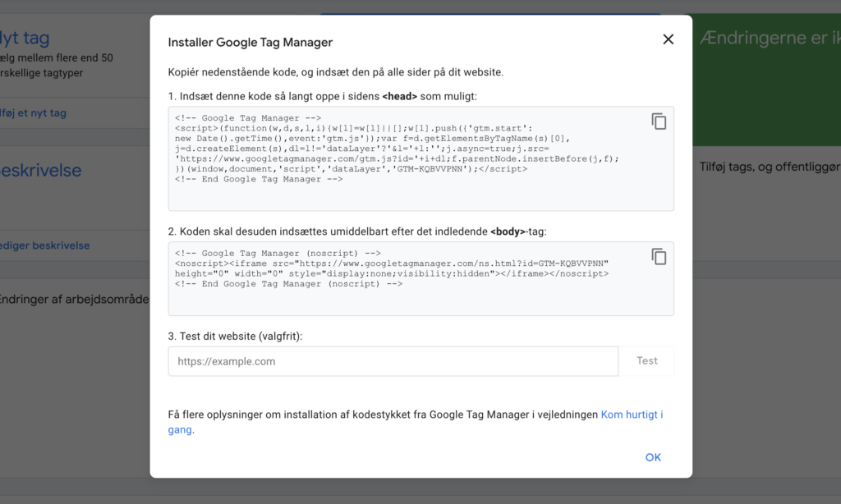
Task: Click the step 1 head instruction text
Action: 322,97
